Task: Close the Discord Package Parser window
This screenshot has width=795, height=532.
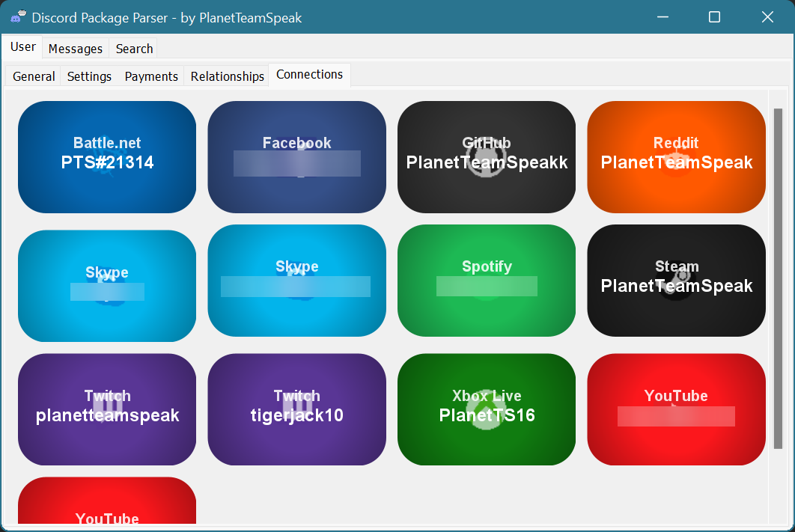Action: [767, 17]
